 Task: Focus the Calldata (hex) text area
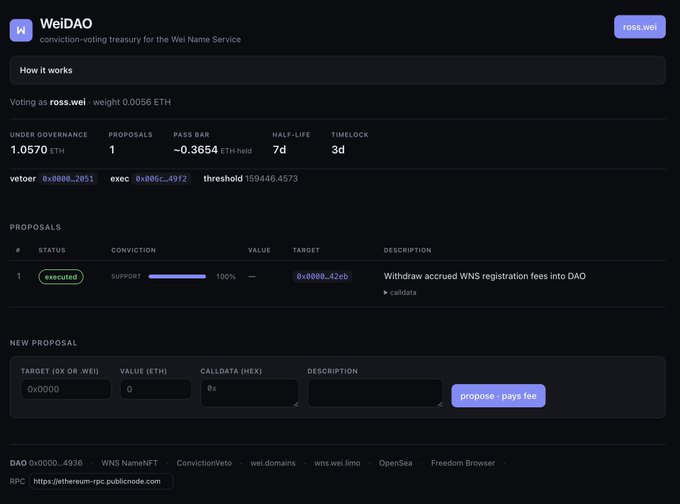pos(249,393)
